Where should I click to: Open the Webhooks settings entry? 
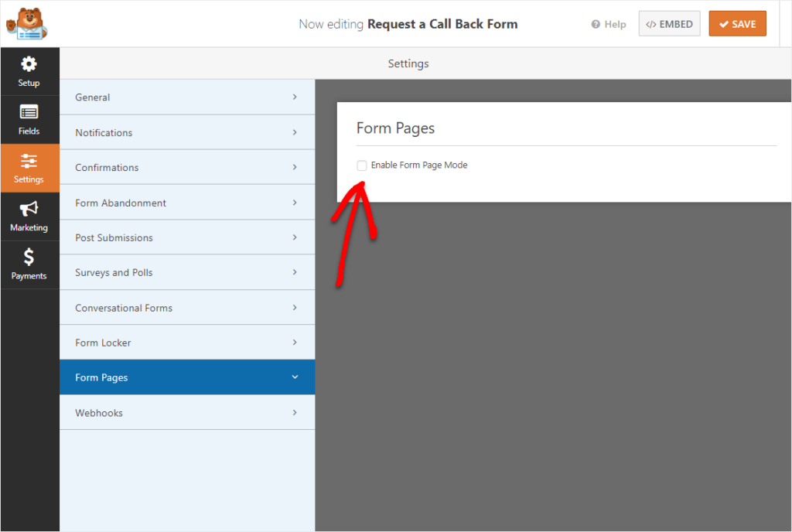tap(187, 412)
